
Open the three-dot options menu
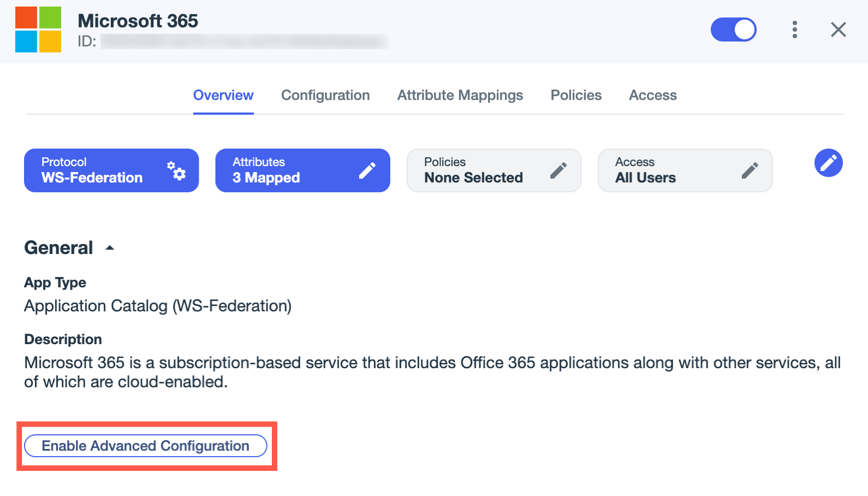(x=794, y=30)
